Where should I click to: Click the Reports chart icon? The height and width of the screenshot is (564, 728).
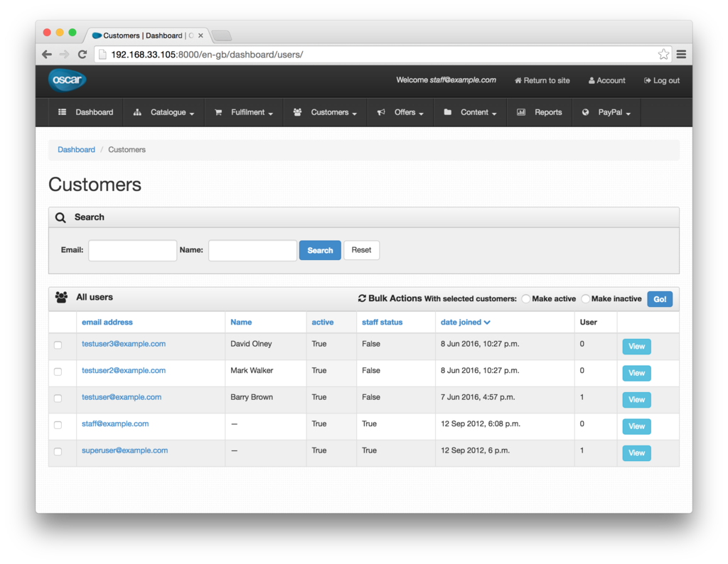coord(521,112)
